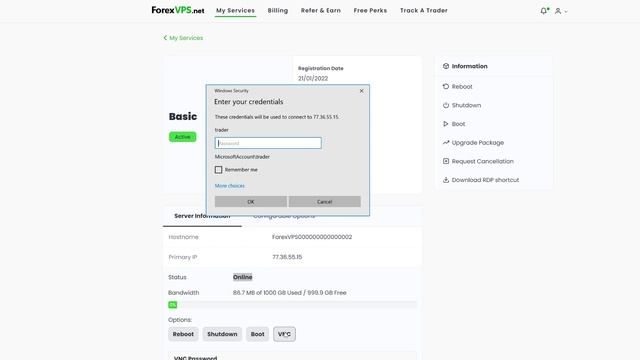Screen dimensions: 640x360
Task: Click the Boot button under Options
Action: click(257, 334)
